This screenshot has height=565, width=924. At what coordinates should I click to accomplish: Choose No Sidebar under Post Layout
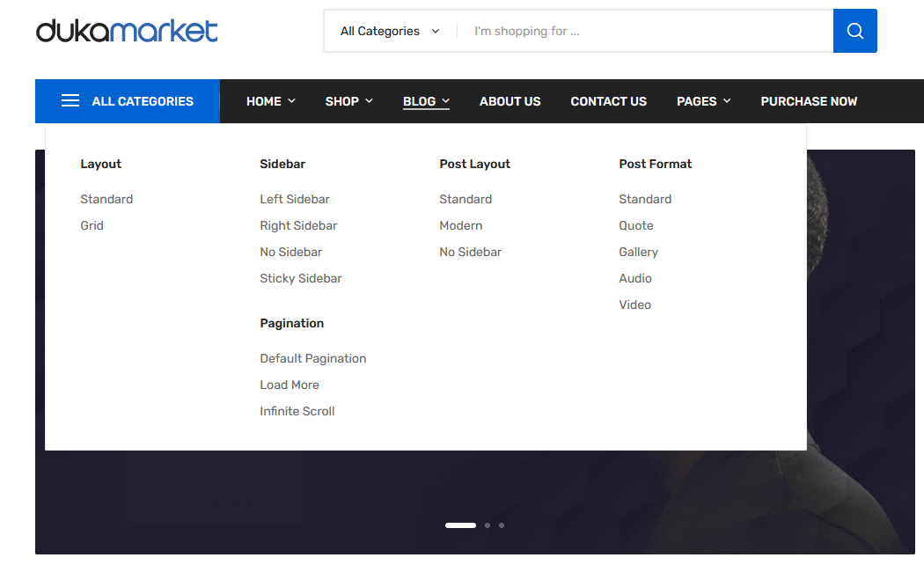click(470, 253)
